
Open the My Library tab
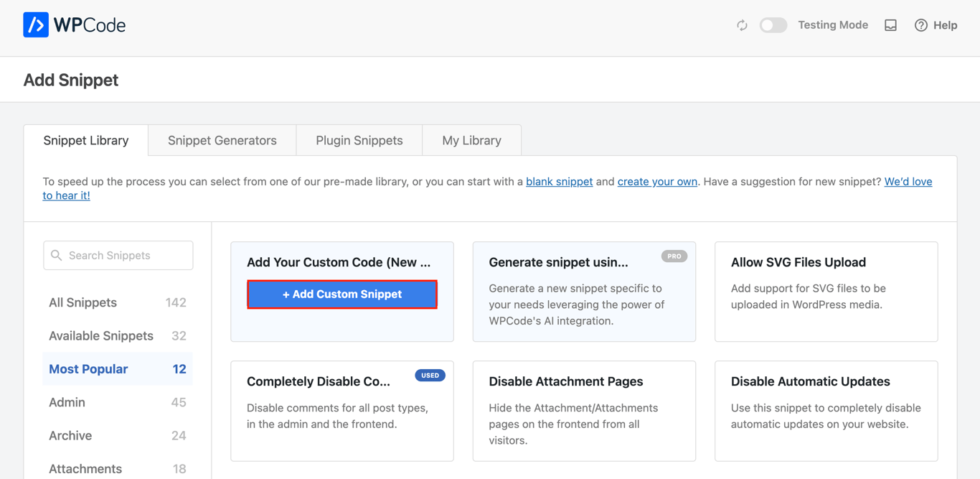471,140
